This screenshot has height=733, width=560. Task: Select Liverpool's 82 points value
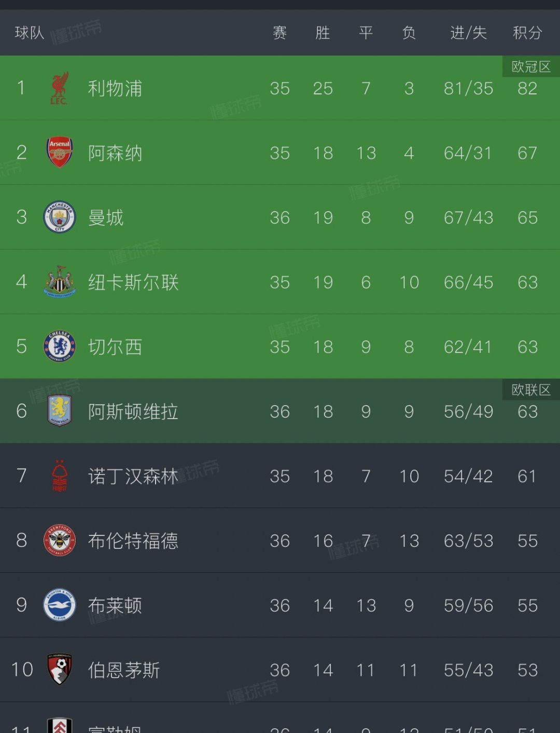(x=527, y=88)
